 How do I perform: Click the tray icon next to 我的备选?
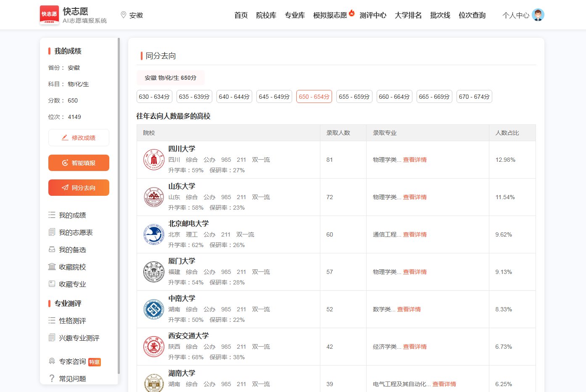tap(52, 249)
